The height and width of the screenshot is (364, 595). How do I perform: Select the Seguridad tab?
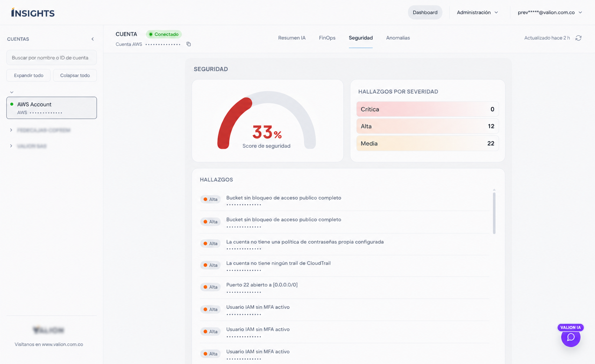(361, 38)
